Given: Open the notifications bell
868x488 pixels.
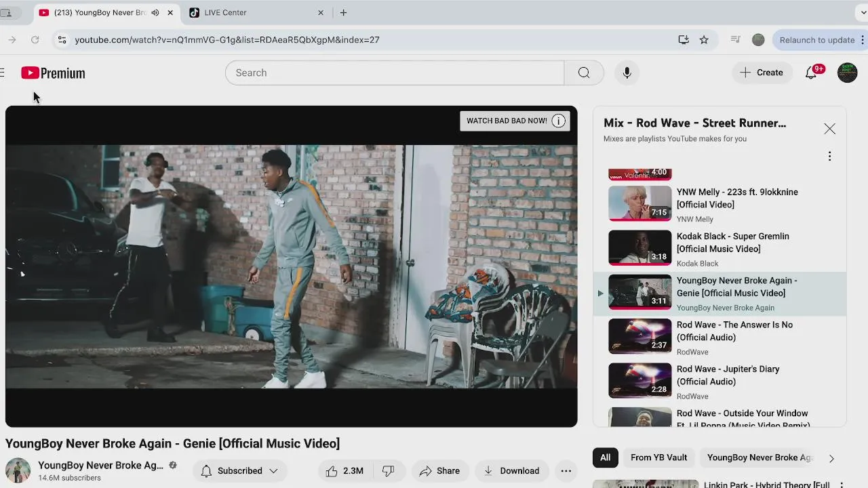Looking at the screenshot, I should (811, 73).
